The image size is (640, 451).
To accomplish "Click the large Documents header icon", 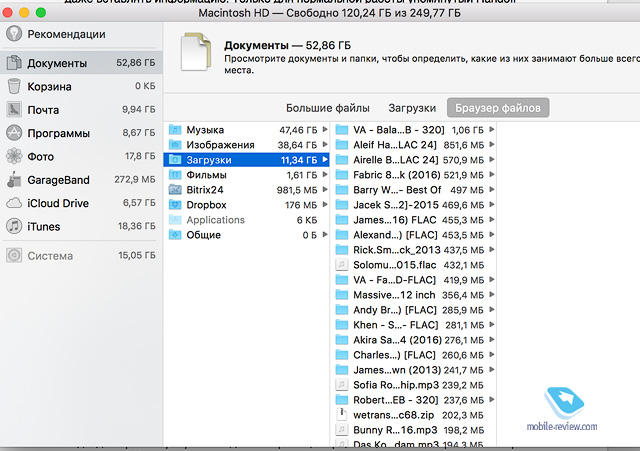I will coord(196,53).
